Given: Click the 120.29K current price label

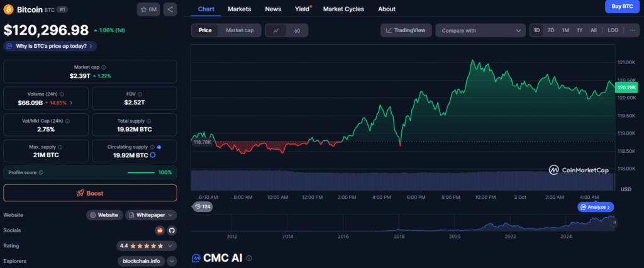Looking at the screenshot, I should [627, 87].
